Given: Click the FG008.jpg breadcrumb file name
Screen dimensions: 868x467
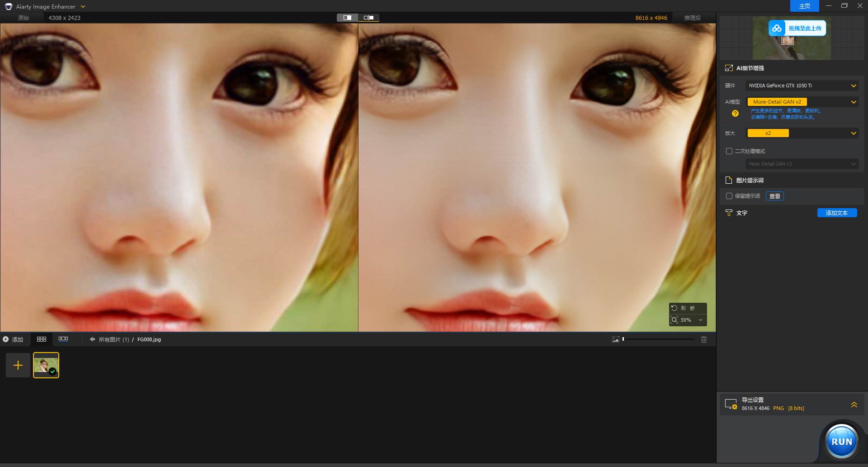Looking at the screenshot, I should [149, 339].
